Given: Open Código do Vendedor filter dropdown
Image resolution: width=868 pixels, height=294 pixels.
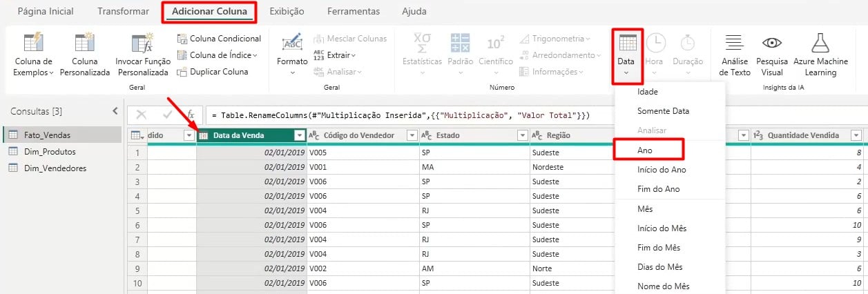Looking at the screenshot, I should click(x=412, y=135).
